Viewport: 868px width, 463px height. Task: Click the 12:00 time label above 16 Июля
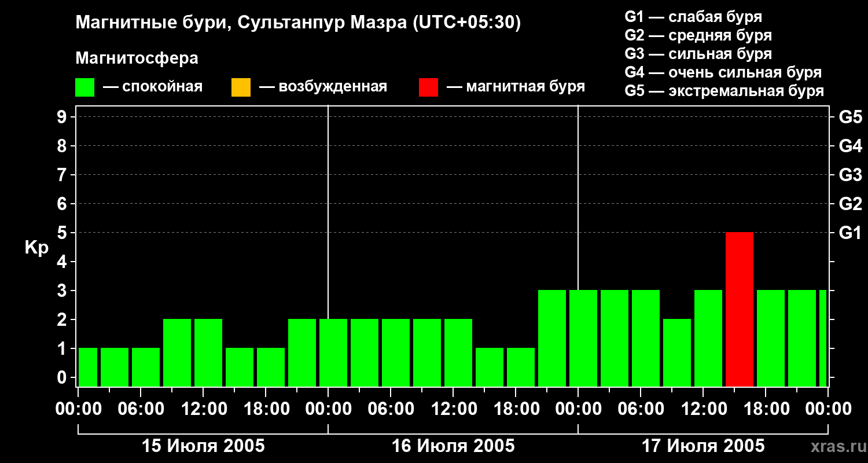(453, 409)
